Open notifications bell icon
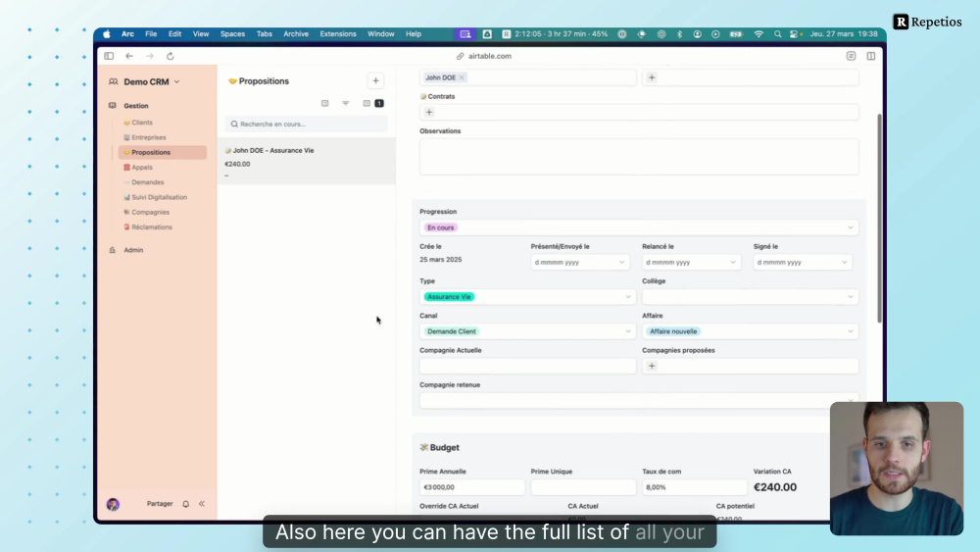This screenshot has width=980, height=552. [x=185, y=504]
